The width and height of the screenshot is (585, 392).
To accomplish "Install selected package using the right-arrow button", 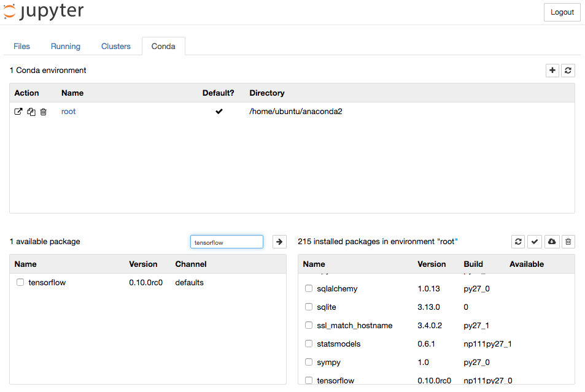I will click(x=279, y=242).
